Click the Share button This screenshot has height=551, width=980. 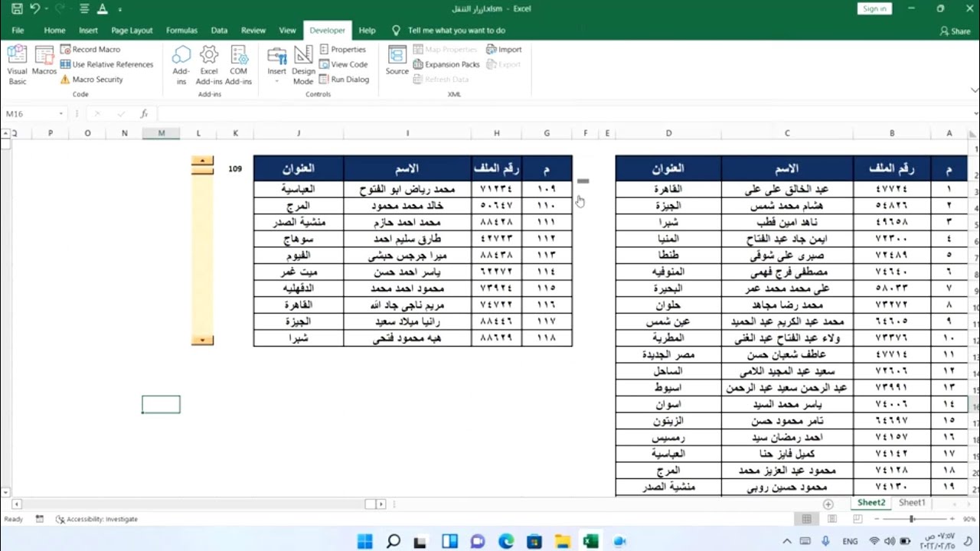(955, 31)
